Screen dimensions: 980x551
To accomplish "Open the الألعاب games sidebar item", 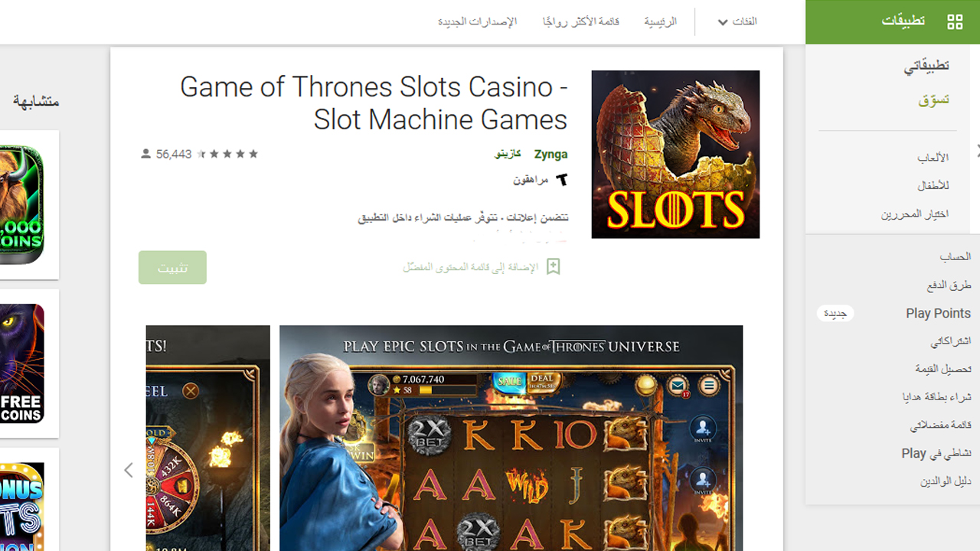I will [933, 158].
